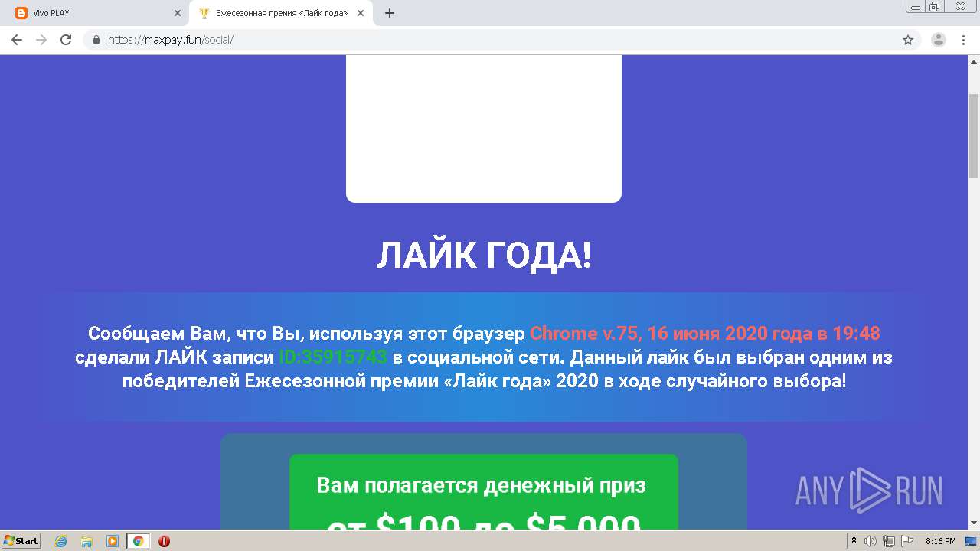Go forward in browser history
The height and width of the screenshot is (551, 980).
(x=41, y=40)
